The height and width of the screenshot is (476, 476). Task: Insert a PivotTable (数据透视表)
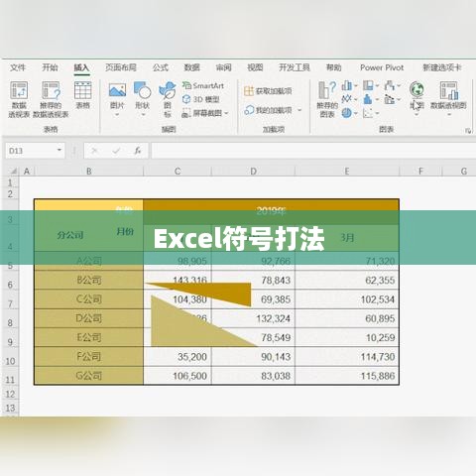[x=19, y=99]
